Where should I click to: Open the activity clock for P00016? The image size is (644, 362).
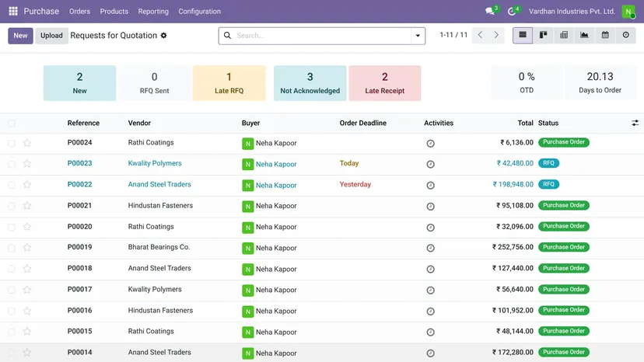click(430, 311)
